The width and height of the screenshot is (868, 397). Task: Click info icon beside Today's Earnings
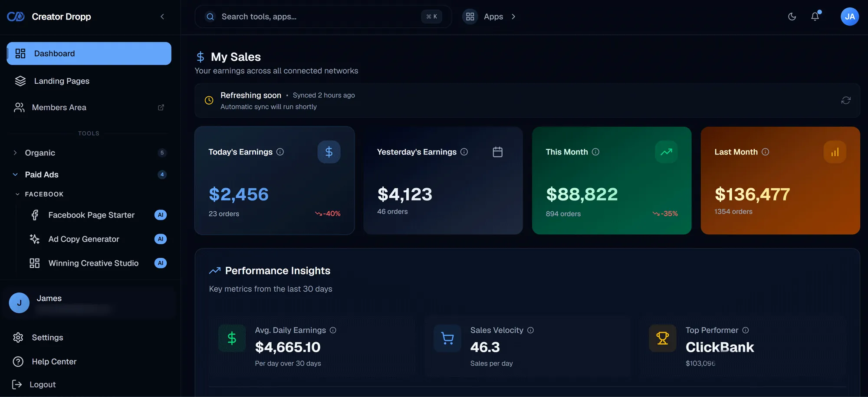coord(280,152)
